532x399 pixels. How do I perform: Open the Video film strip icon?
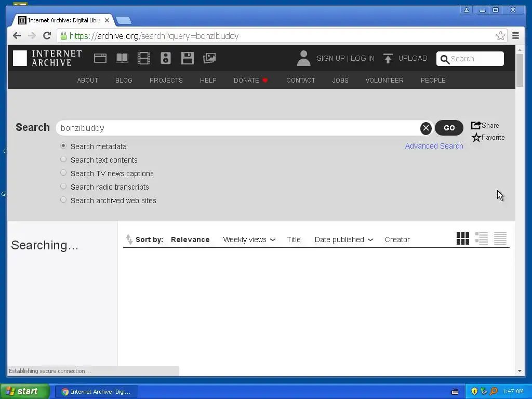(144, 58)
